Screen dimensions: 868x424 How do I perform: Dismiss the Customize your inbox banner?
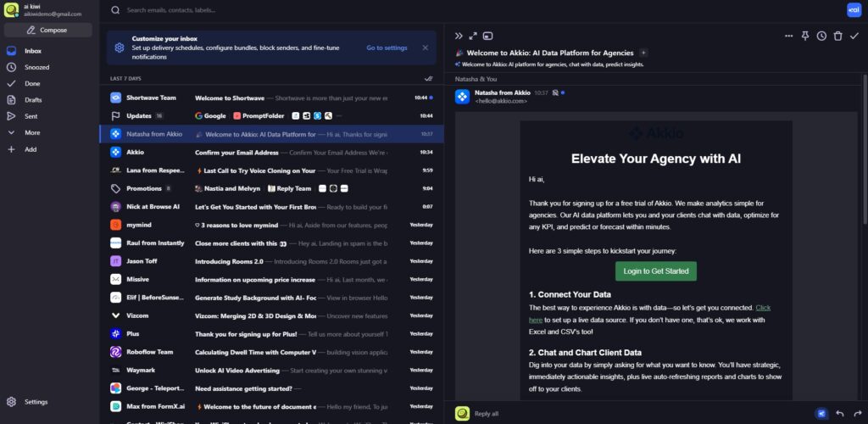point(426,47)
